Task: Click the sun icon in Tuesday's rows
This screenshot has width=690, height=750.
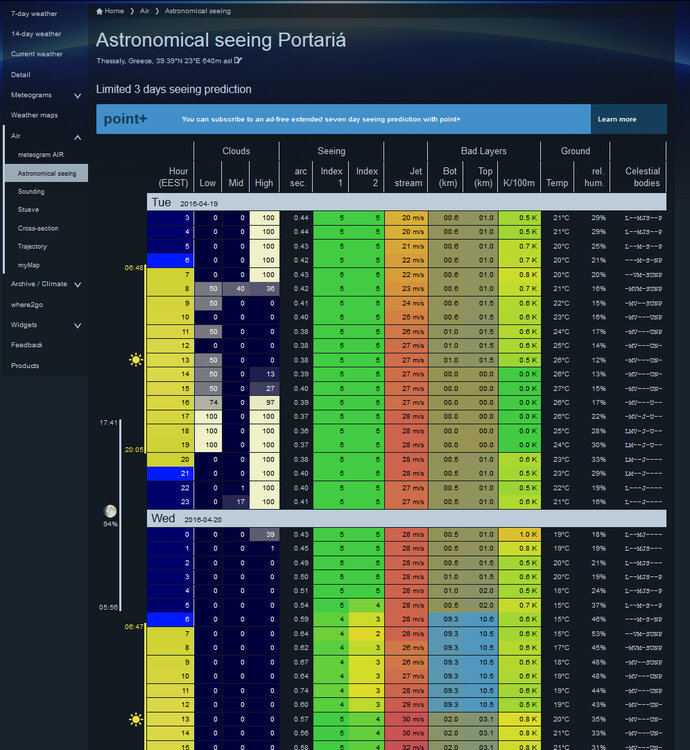Action: pyautogui.click(x=136, y=360)
